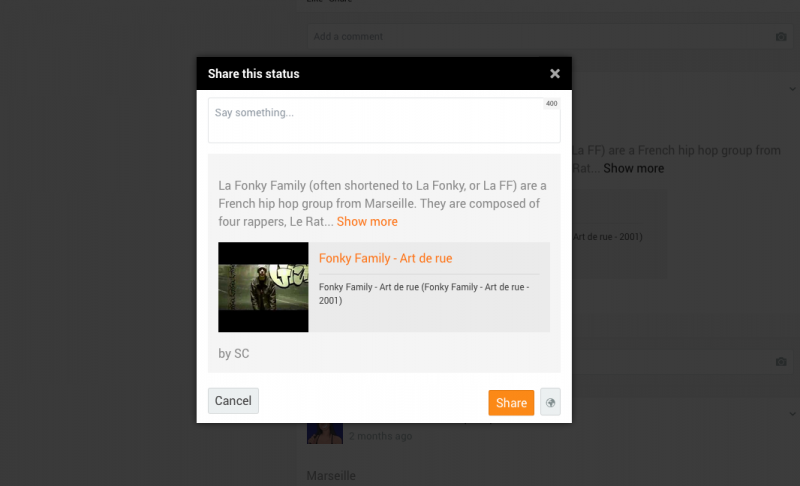Open the Fonky Family - Art de rue link
Image resolution: width=800 pixels, height=486 pixels.
pos(385,258)
